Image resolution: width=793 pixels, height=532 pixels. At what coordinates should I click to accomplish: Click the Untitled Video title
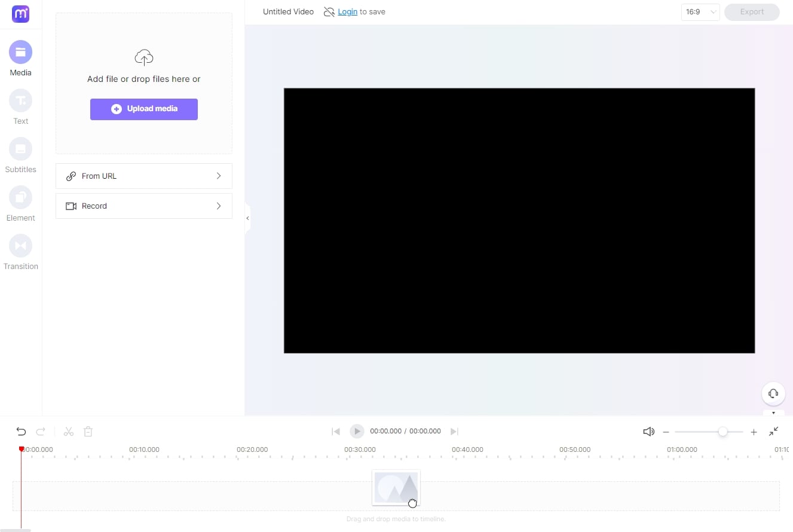(x=288, y=11)
